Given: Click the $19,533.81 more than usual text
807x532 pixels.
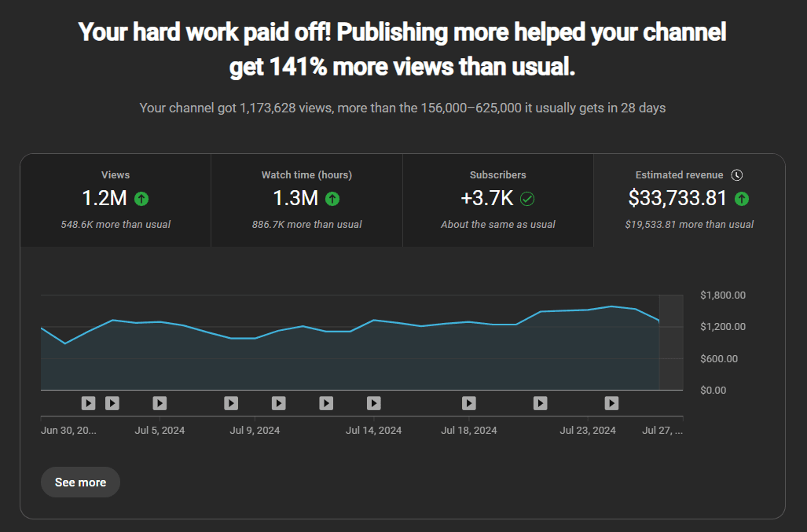Looking at the screenshot, I should (689, 225).
